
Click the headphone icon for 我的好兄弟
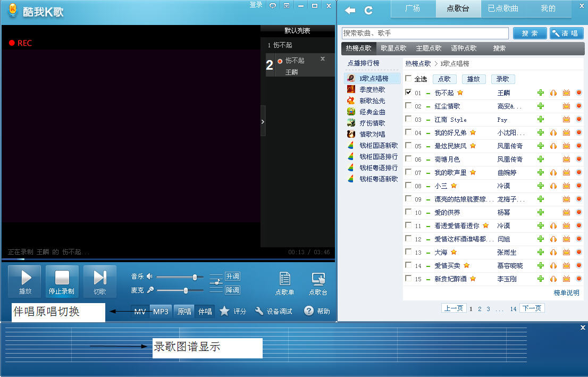tap(553, 132)
